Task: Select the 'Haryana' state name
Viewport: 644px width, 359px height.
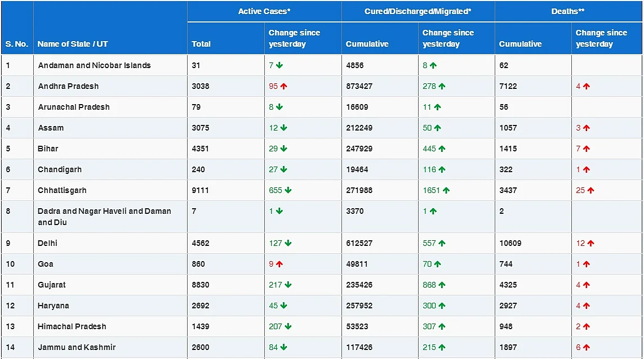Action: [53, 306]
